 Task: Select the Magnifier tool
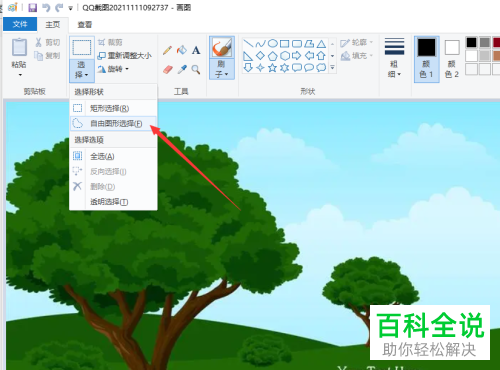pyautogui.click(x=196, y=69)
